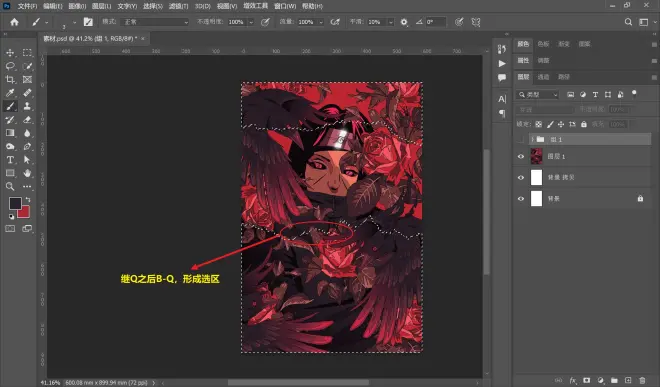The height and width of the screenshot is (387, 660).
Task: Hide the 图层 1 layer
Action: (521, 157)
